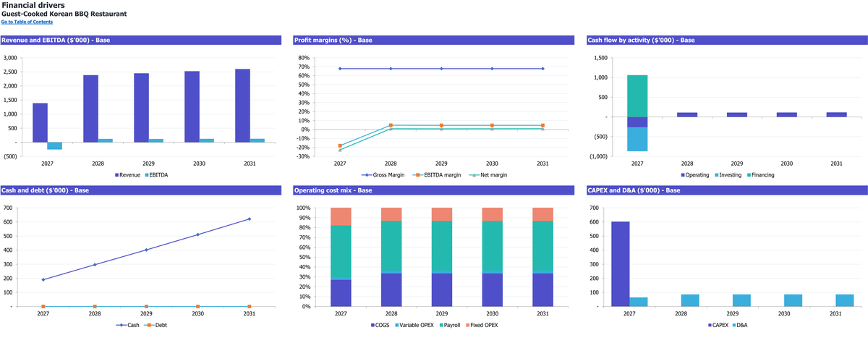
Task: Click the 2027 CAPEX bar
Action: tap(621, 263)
